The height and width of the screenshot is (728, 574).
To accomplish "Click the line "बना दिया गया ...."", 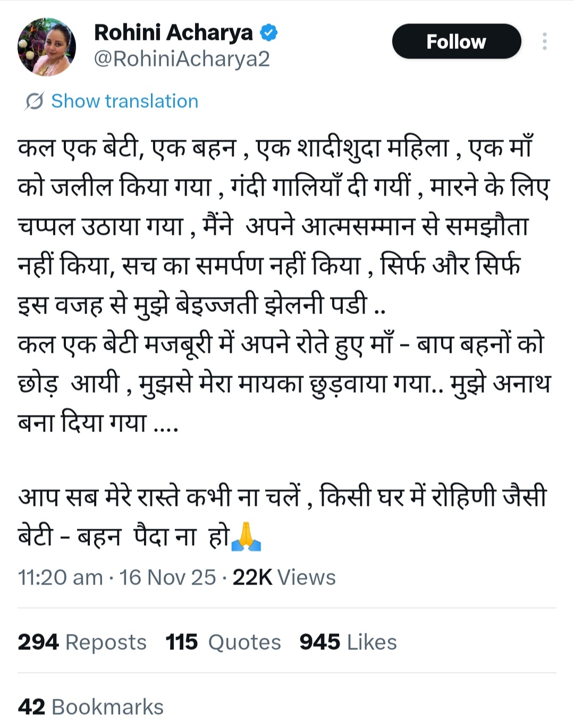I will [98, 422].
